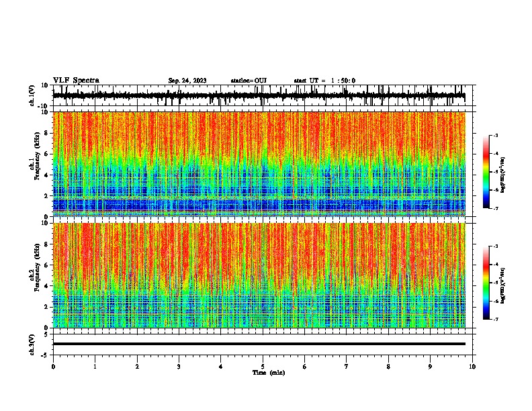Viewport: 532px width, 411px height.
Task: Click the lower color bar's log(PSD) label
Action: [x=502, y=285]
